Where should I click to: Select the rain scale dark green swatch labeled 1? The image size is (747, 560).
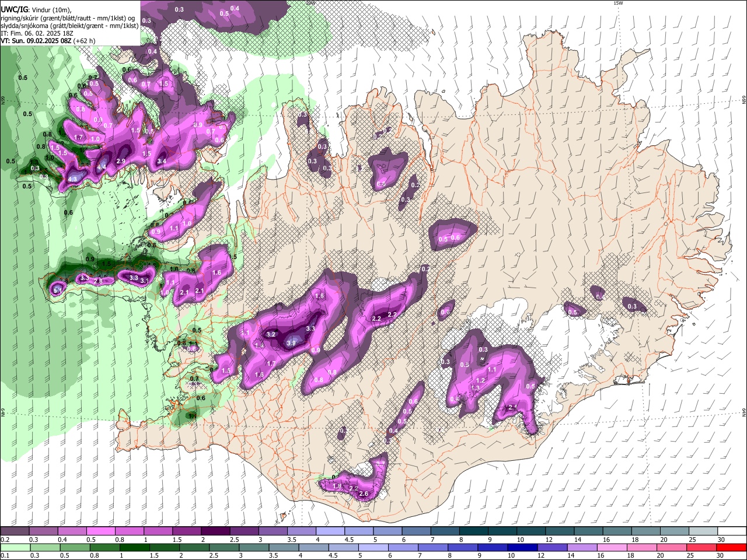point(134,547)
